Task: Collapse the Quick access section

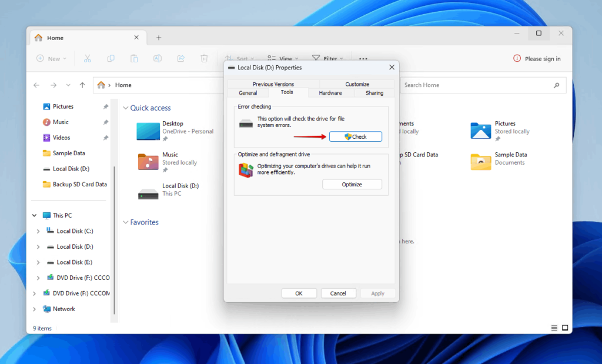Action: [x=125, y=108]
